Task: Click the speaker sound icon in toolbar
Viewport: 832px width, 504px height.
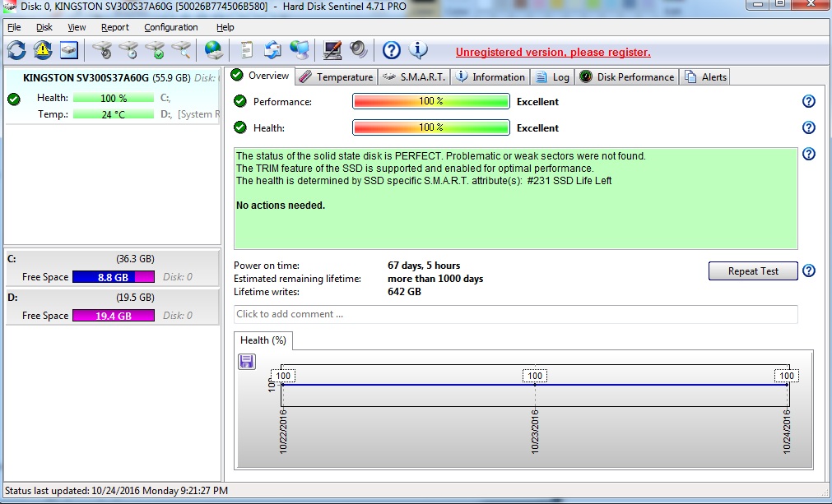Action: [x=358, y=50]
